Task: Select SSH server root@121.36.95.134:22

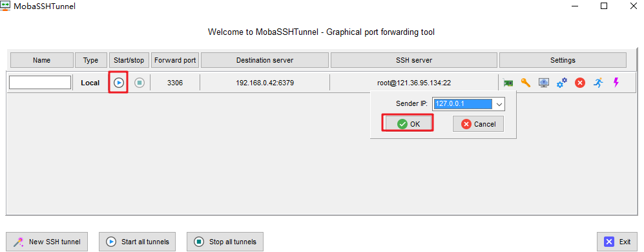Action: 414,83
